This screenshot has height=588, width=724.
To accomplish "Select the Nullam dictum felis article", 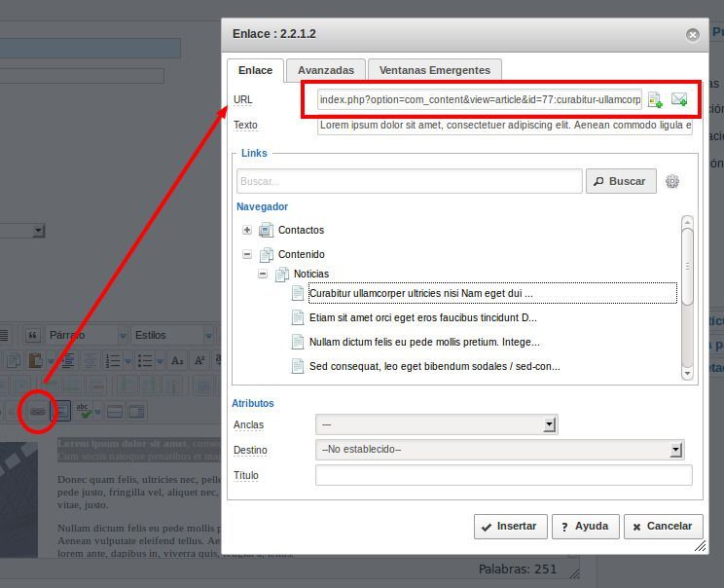I will [424, 343].
